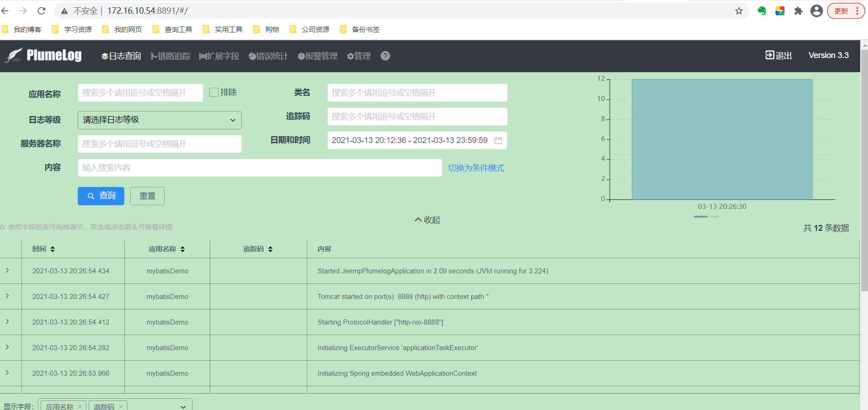The image size is (868, 410).
Task: Bookmark this page with the star icon
Action: 739,11
